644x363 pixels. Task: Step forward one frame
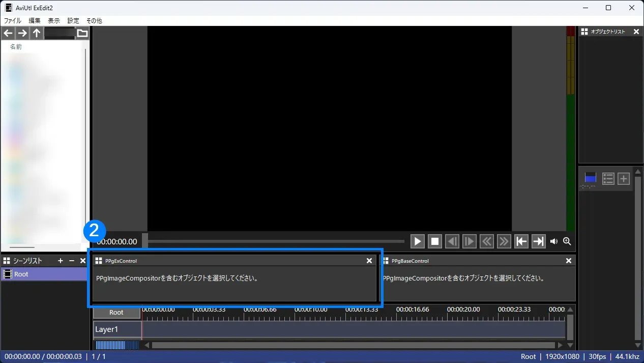pos(470,241)
